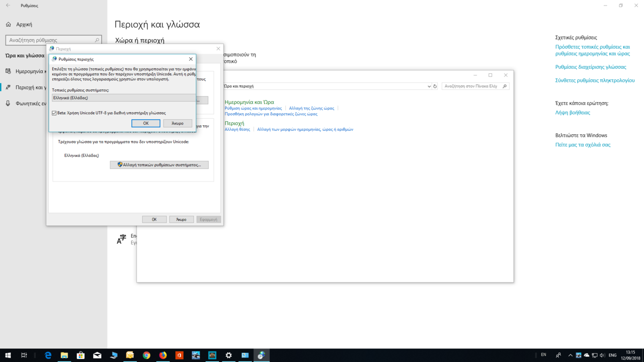
Task: Click Αλλαγή τοπικών ρυθμίσεων συστήματος button
Action: 159,165
